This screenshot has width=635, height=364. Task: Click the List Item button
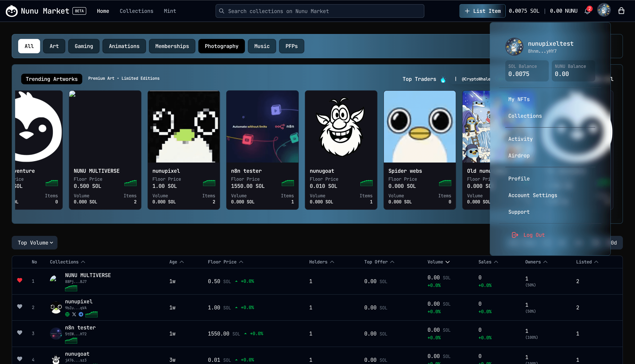pos(482,11)
